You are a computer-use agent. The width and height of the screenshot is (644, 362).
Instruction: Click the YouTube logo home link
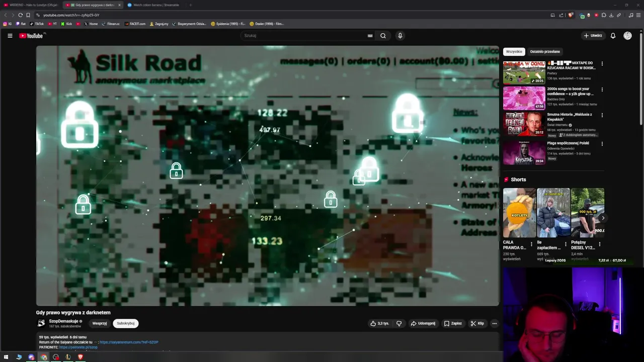click(31, 36)
